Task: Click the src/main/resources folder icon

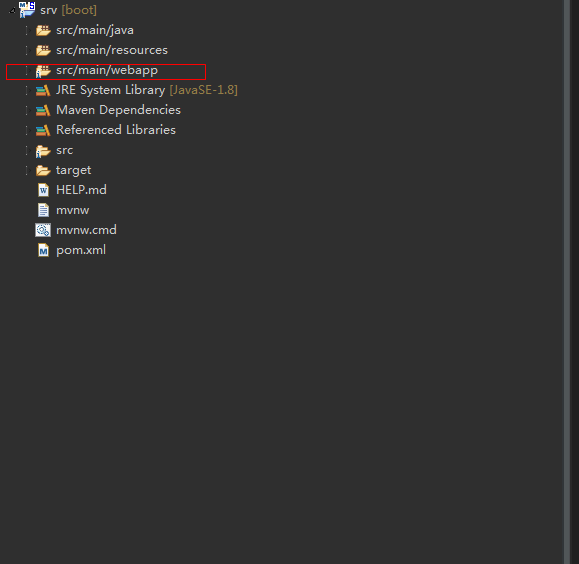Action: pyautogui.click(x=43, y=50)
